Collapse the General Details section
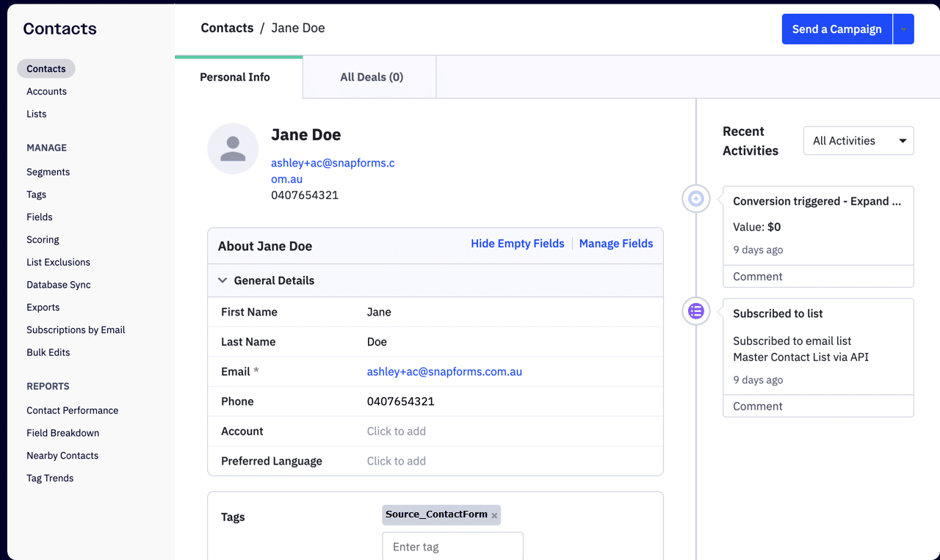This screenshot has height=560, width=940. (x=223, y=280)
